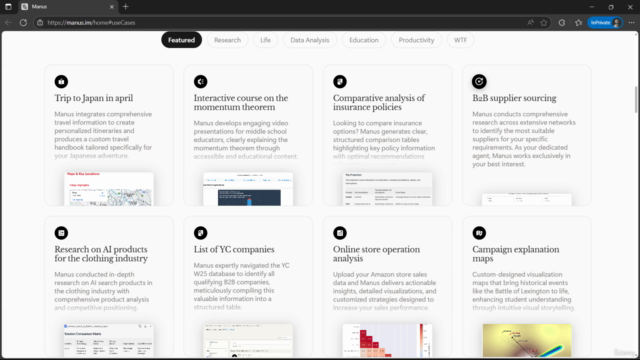Open Campaign explanation maps title
Screen dimensions: 640x360
[x=516, y=254]
